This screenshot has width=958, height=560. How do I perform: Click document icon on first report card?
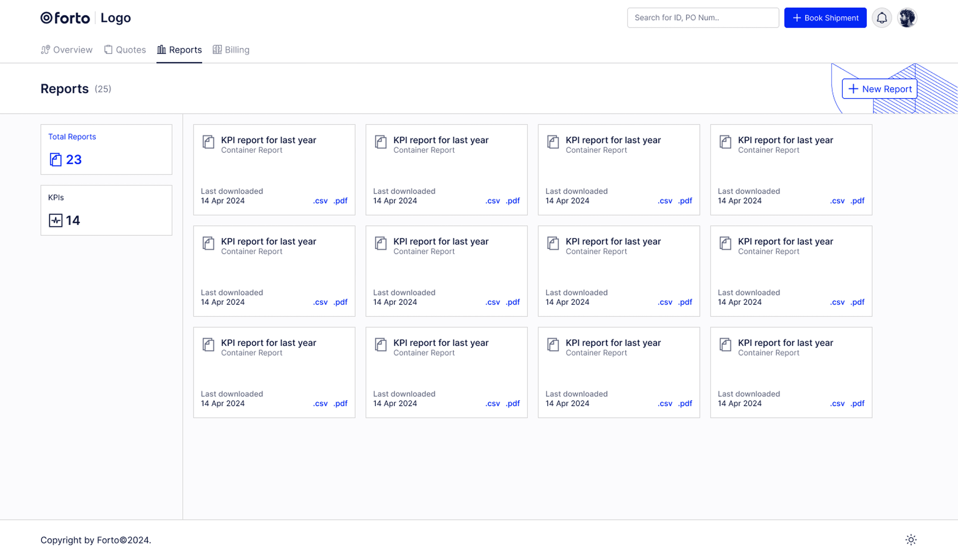click(208, 142)
